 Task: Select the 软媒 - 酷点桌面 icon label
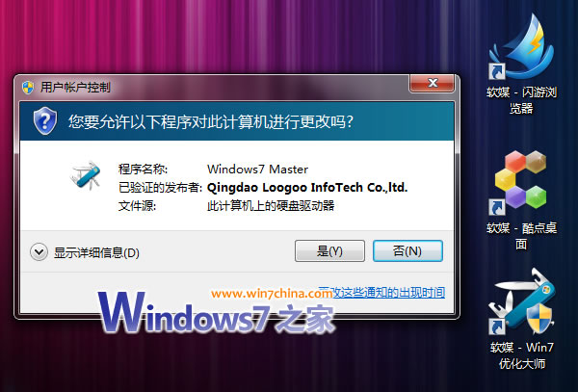(521, 236)
